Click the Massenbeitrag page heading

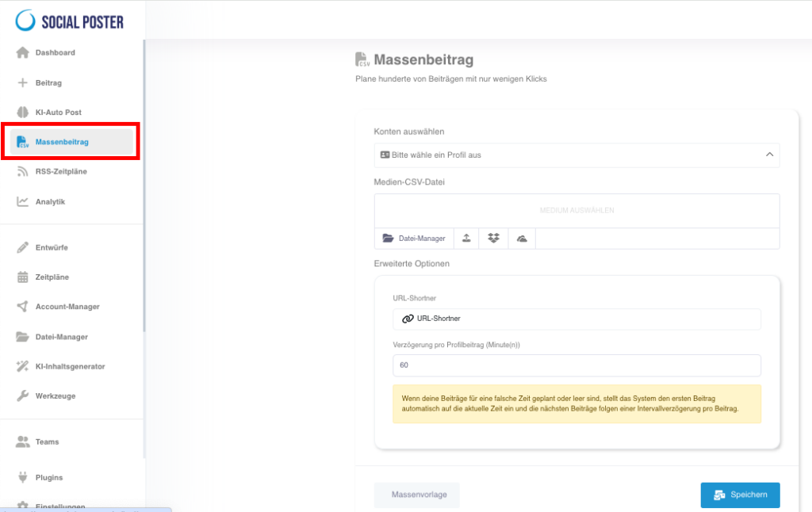(423, 60)
